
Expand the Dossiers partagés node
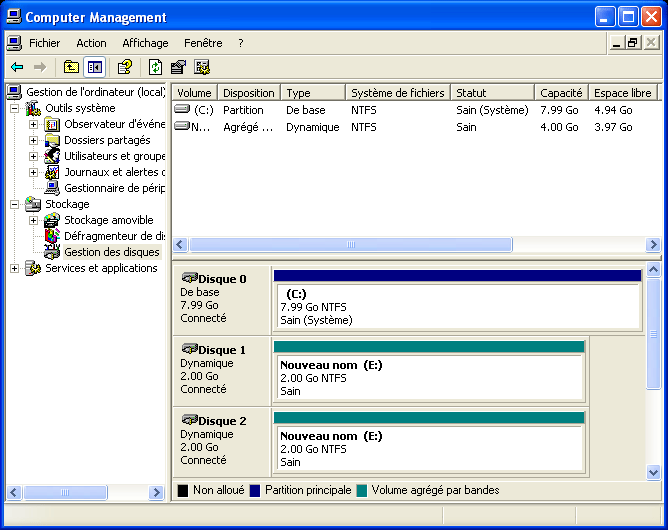tap(34, 140)
